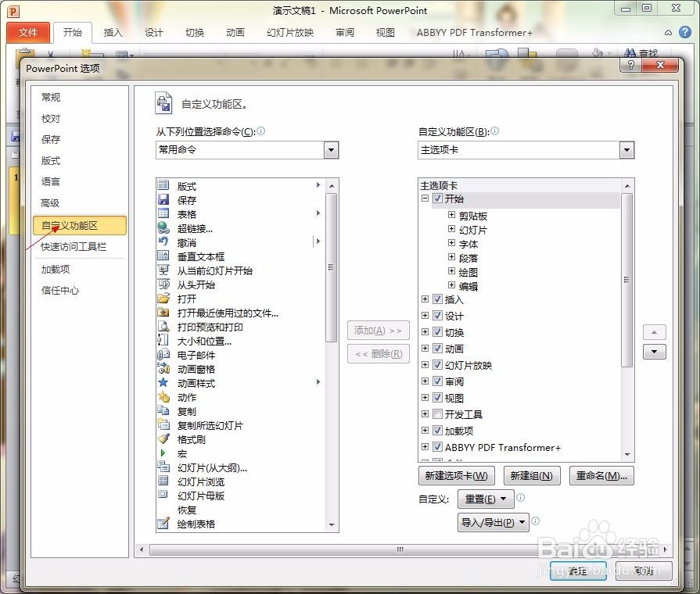Image resolution: width=700 pixels, height=594 pixels.
Task: Click the move down arrow button
Action: coord(654,352)
